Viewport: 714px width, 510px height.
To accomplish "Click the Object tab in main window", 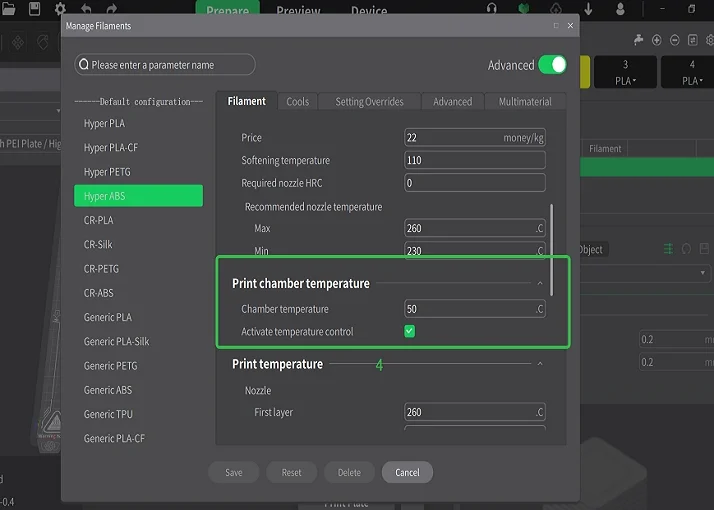I will pyautogui.click(x=591, y=250).
